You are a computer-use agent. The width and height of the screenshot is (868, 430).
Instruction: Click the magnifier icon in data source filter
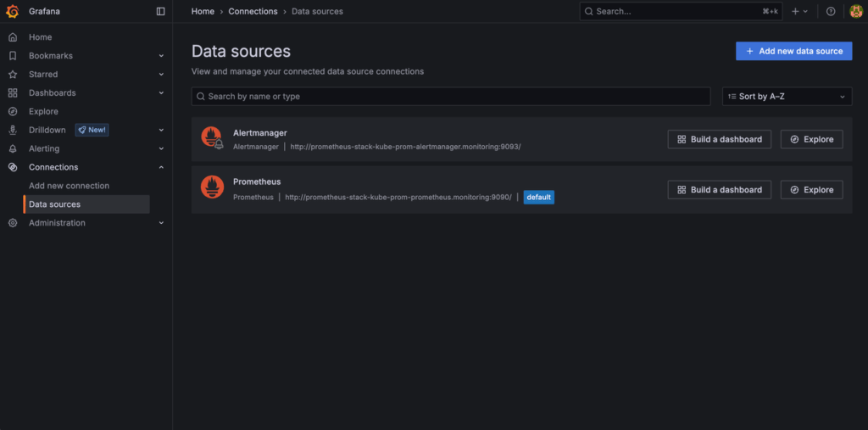201,97
